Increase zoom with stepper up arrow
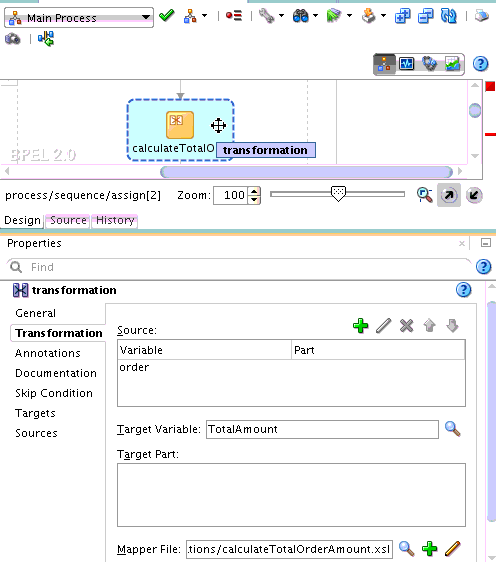Viewport: 496px width, 562px height. [x=254, y=192]
